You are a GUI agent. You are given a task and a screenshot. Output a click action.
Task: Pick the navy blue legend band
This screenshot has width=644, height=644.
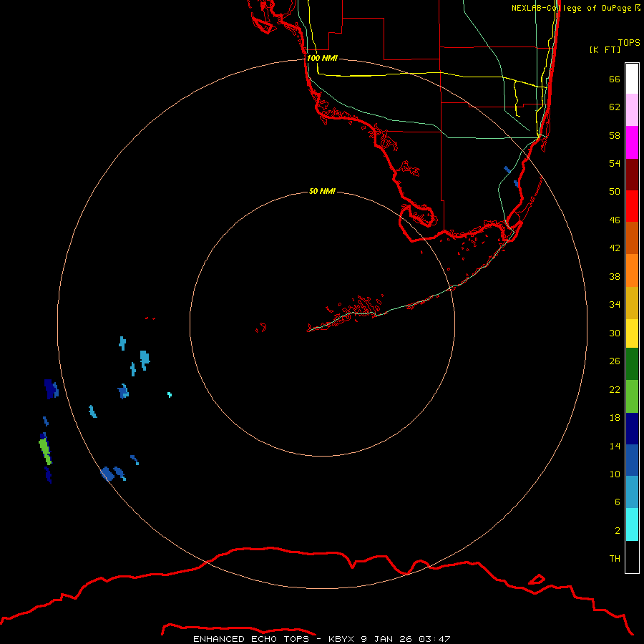coord(632,429)
